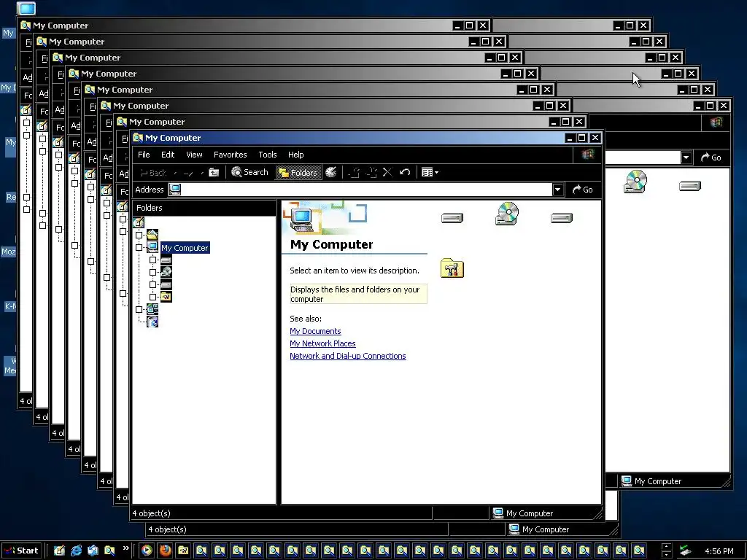Select the drive icon in rear window
Image resolution: width=747 pixels, height=560 pixels.
690,186
